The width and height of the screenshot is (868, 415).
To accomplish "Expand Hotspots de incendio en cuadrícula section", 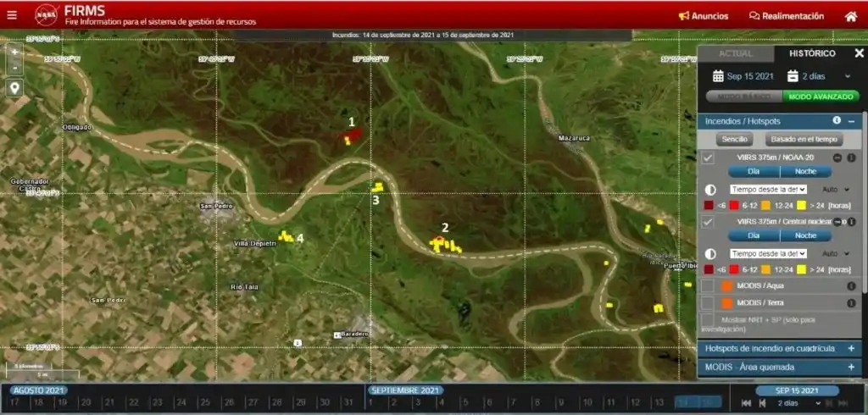I will (851, 348).
